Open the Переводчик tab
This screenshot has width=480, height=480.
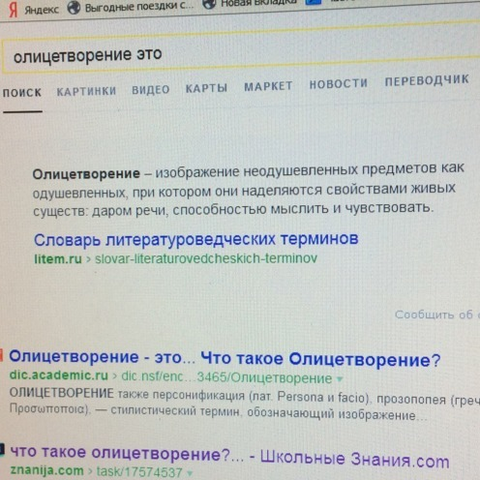click(427, 80)
